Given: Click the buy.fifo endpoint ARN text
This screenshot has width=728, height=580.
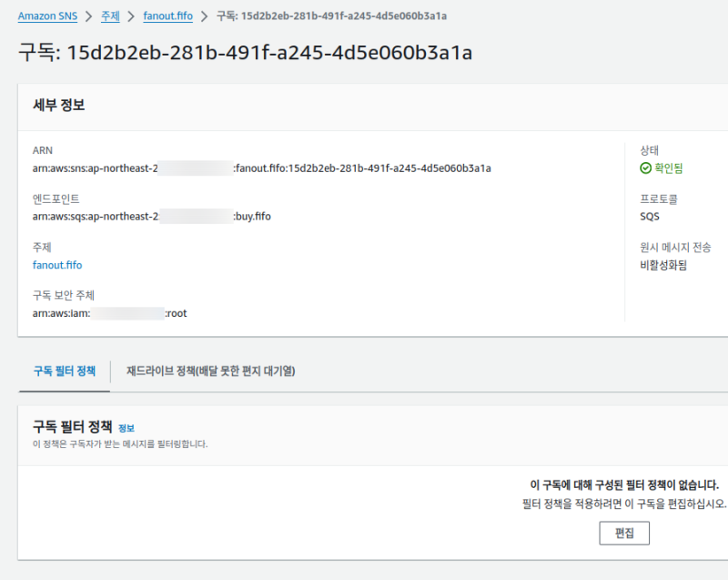Looking at the screenshot, I should 151,217.
